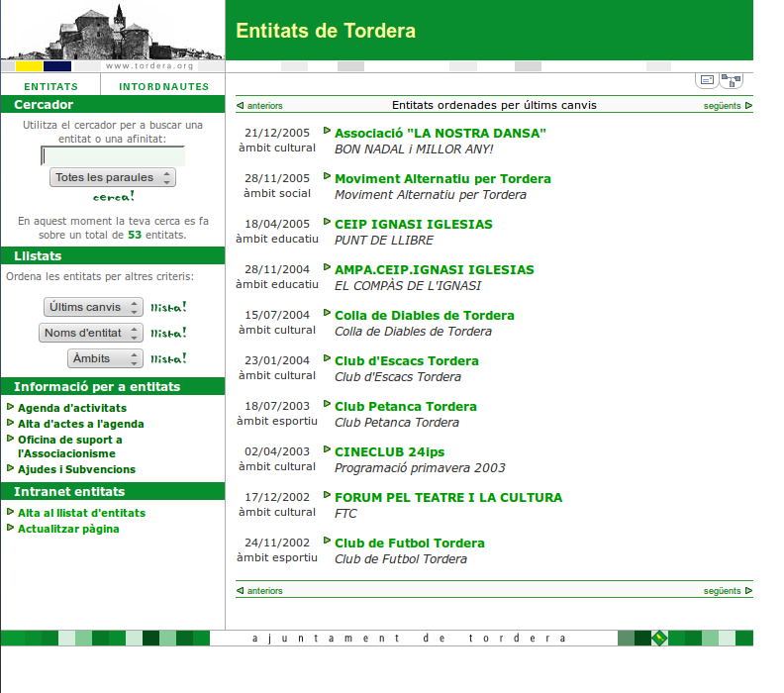Open the site map icon
This screenshot has height=693, width=784.
731,80
